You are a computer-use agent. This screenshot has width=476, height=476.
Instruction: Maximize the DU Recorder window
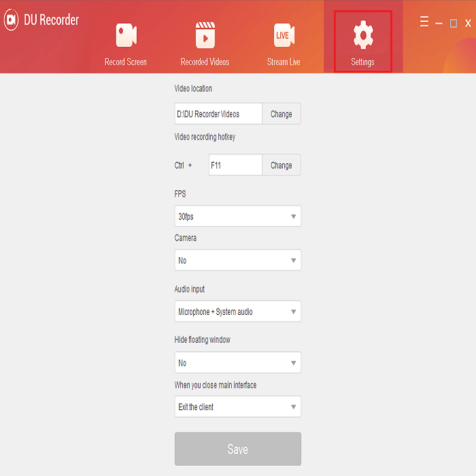(454, 23)
